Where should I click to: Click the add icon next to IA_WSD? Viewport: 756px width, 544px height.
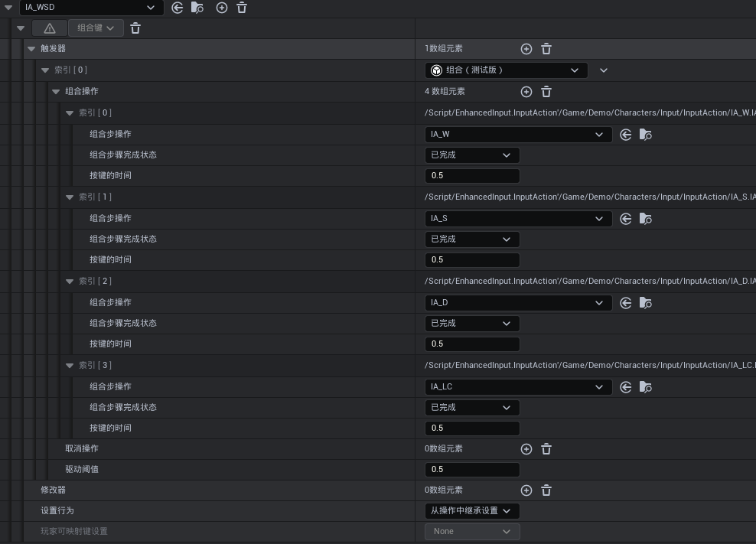point(222,8)
